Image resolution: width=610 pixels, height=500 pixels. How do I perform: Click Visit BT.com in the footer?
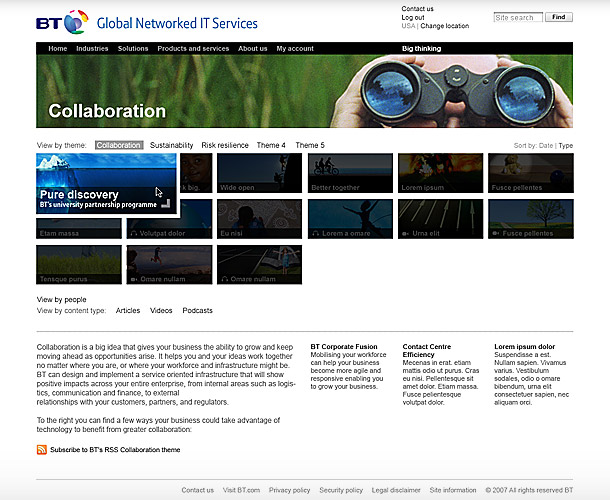pos(241,490)
